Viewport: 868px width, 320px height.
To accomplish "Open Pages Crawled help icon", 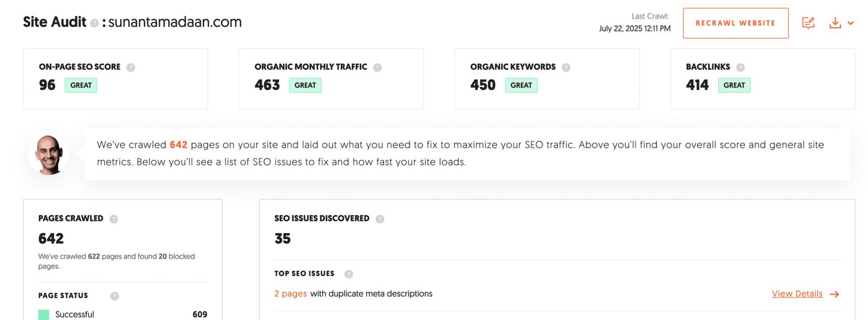I will 113,219.
